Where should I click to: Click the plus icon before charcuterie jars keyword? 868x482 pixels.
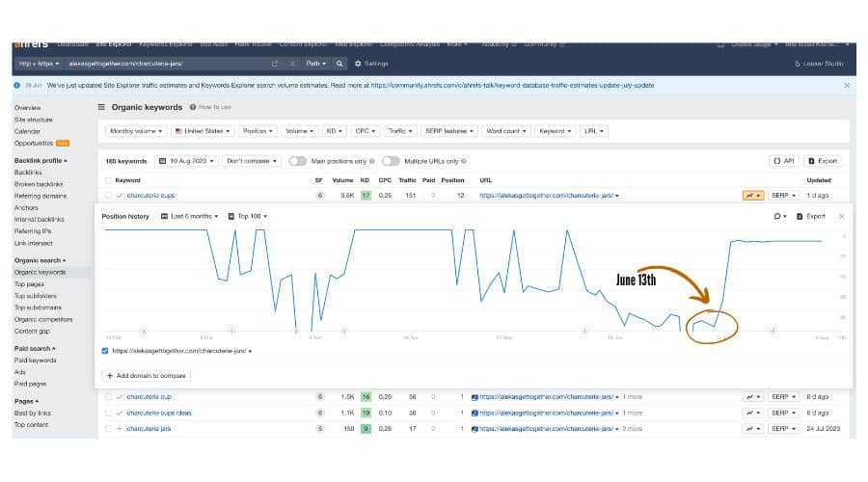pos(119,429)
